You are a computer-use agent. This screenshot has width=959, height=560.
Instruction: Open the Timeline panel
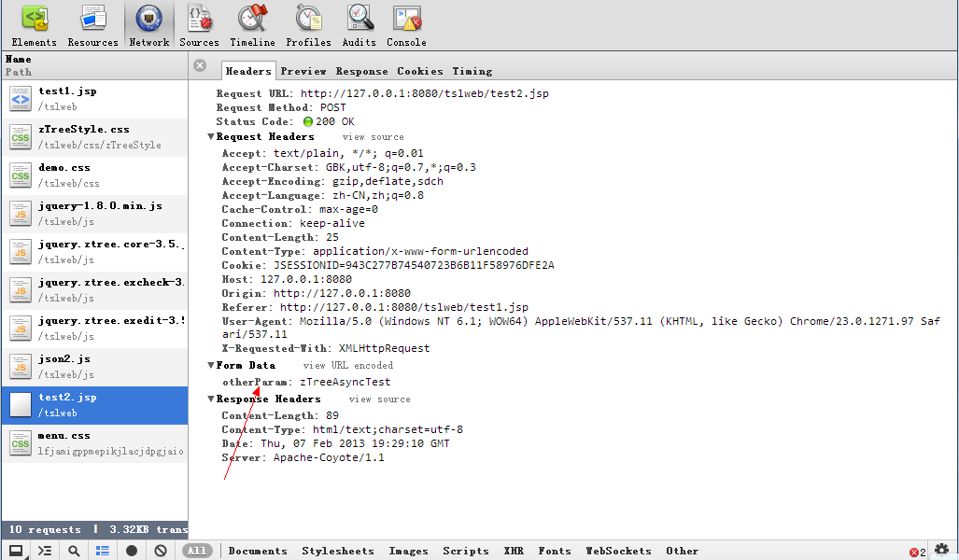253,26
